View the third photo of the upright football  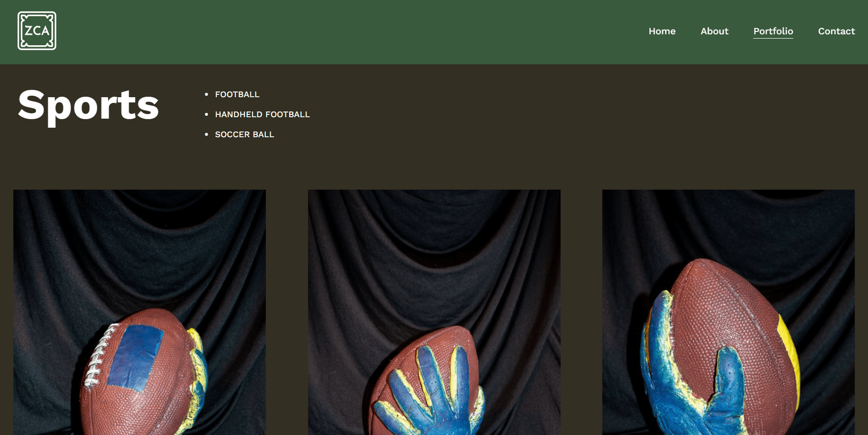pyautogui.click(x=728, y=312)
